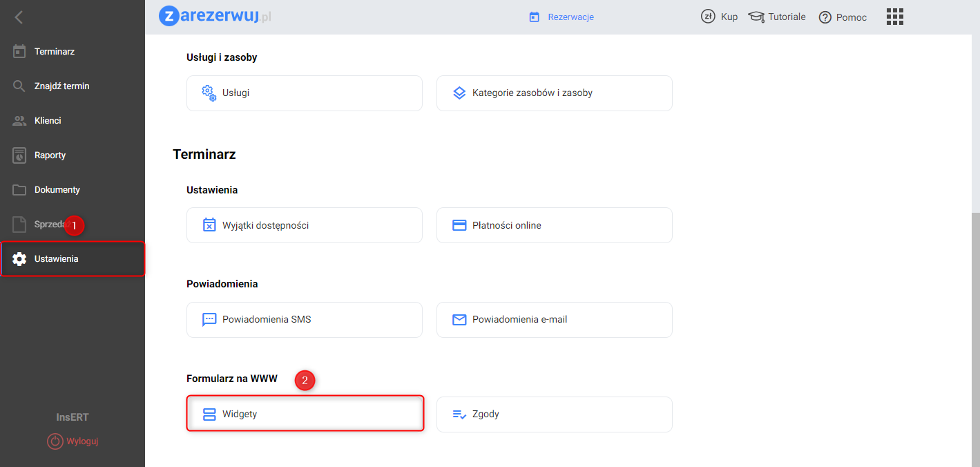Open Terminarz calendar icon in sidebar

pos(19,52)
